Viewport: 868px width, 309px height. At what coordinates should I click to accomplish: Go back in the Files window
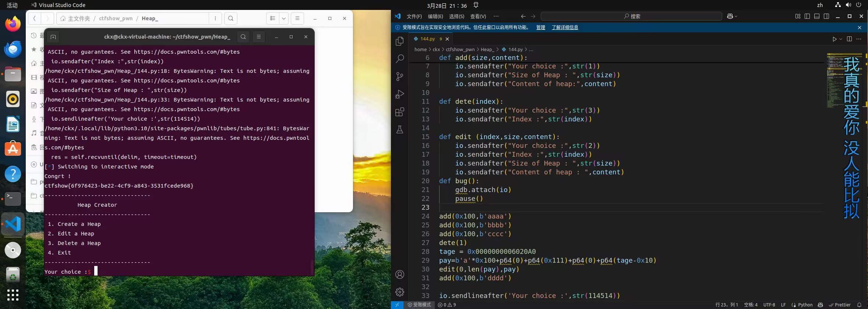click(x=34, y=18)
